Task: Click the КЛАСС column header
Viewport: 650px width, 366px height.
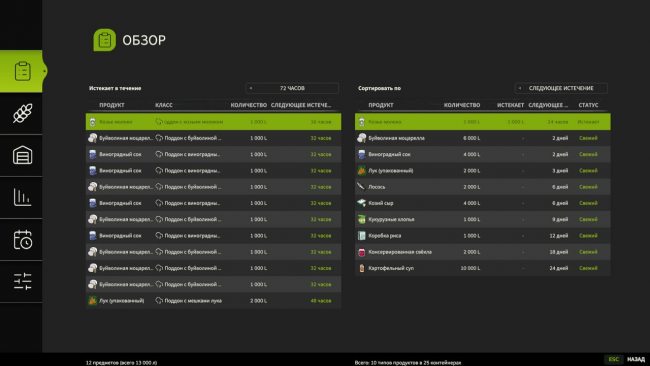Action: click(164, 105)
